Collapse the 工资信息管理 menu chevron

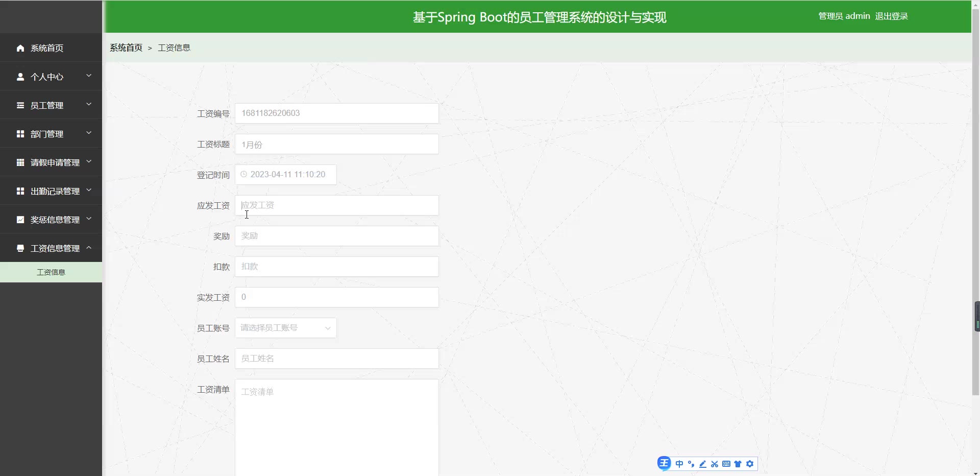click(89, 247)
